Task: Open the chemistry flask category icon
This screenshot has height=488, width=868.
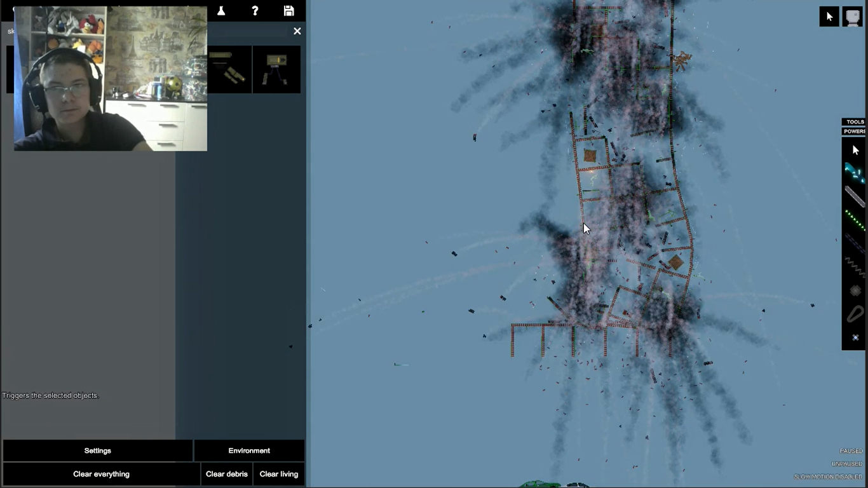Action: 221,11
